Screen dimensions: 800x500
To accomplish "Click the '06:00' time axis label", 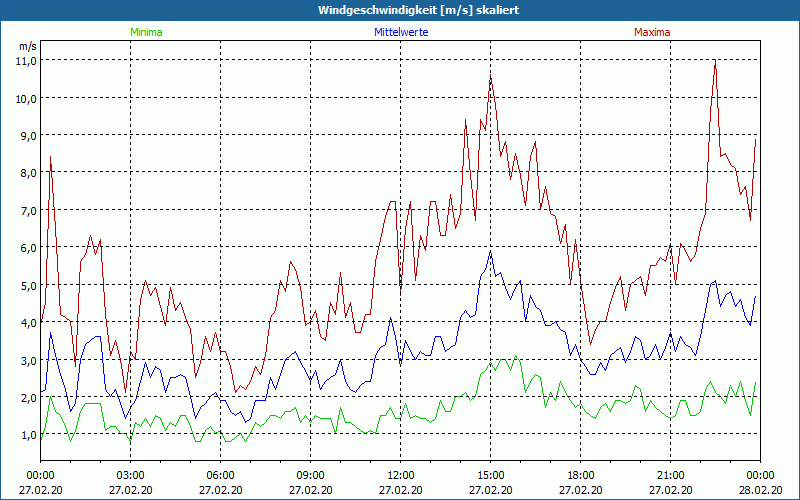I will [221, 476].
